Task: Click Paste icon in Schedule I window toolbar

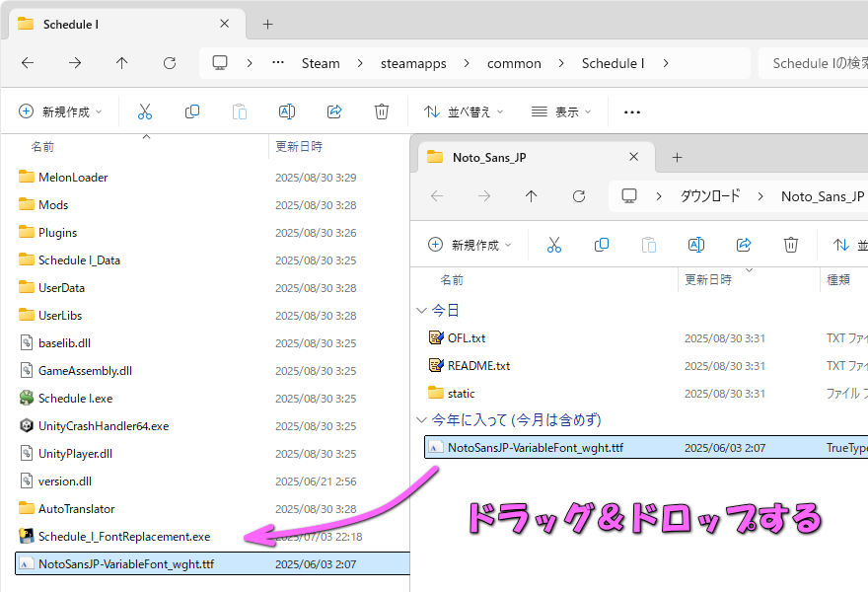Action: (x=240, y=111)
